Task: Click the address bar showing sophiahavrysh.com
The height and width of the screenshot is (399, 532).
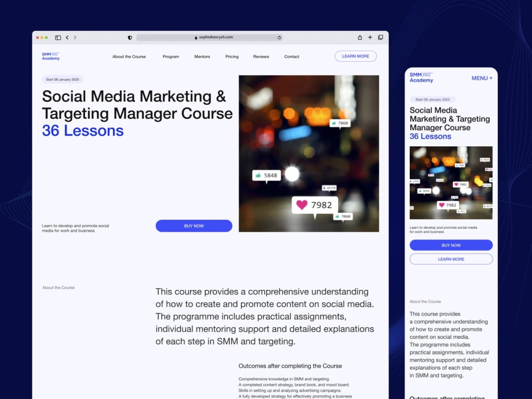Action: (x=209, y=37)
